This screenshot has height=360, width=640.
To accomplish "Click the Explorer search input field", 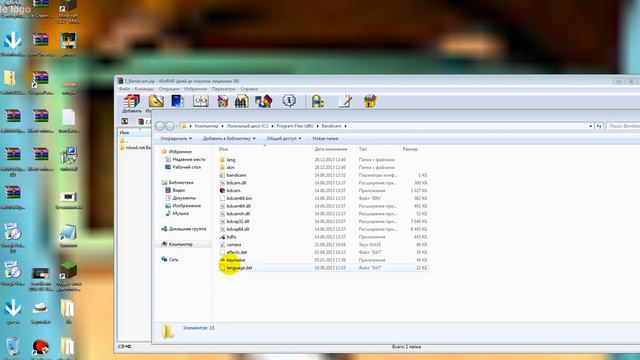I will pyautogui.click(x=623, y=127).
